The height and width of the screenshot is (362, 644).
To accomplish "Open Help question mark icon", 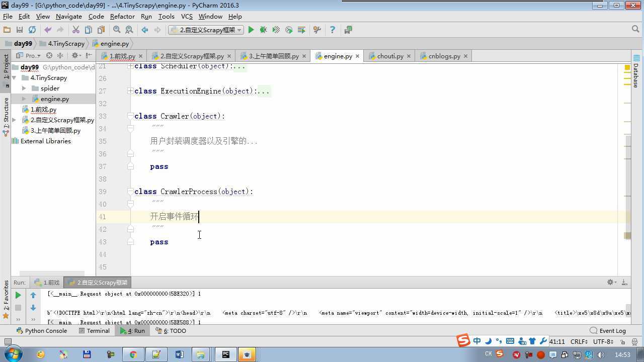I will (x=332, y=30).
